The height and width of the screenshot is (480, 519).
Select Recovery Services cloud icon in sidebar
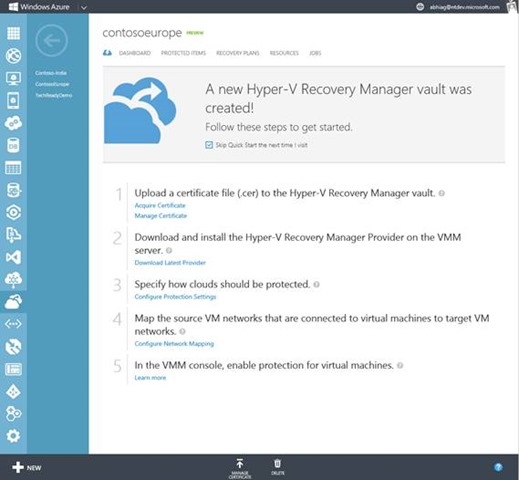click(13, 302)
